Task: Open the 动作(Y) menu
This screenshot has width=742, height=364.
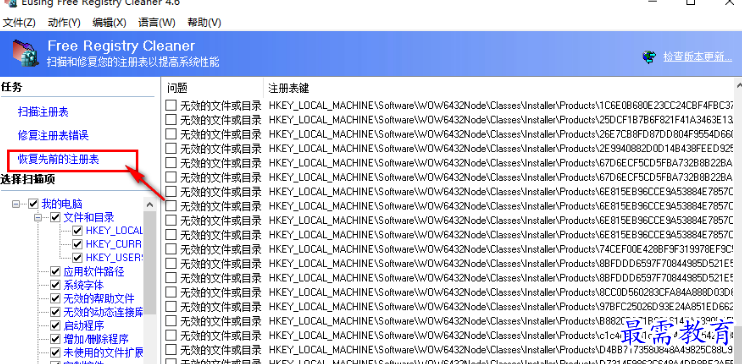Action: 64,22
